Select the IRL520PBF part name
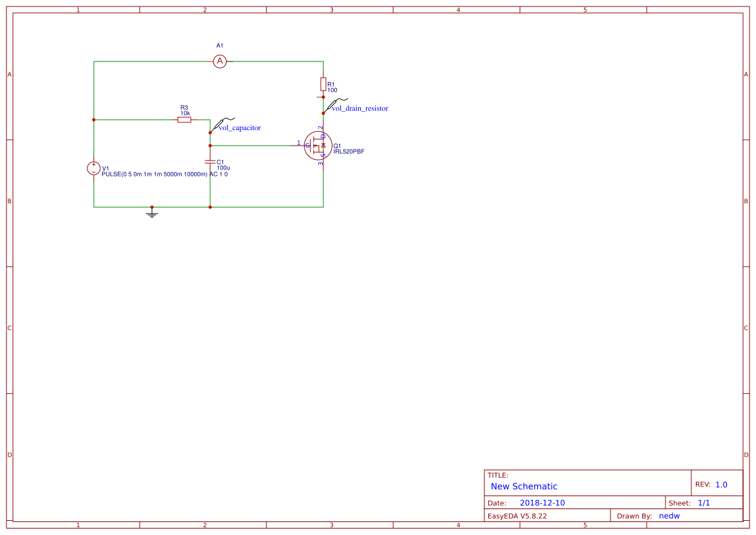756x535 pixels. click(x=349, y=151)
